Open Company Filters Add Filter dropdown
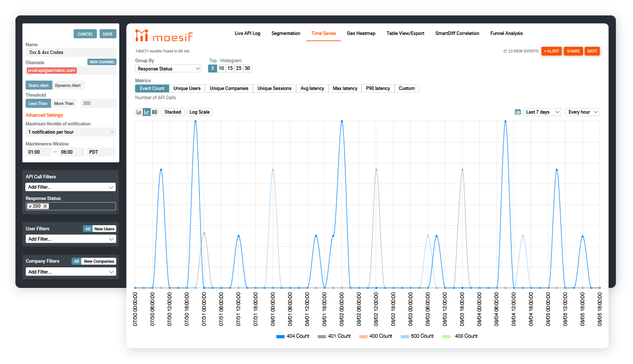The image size is (633, 364). [71, 271]
